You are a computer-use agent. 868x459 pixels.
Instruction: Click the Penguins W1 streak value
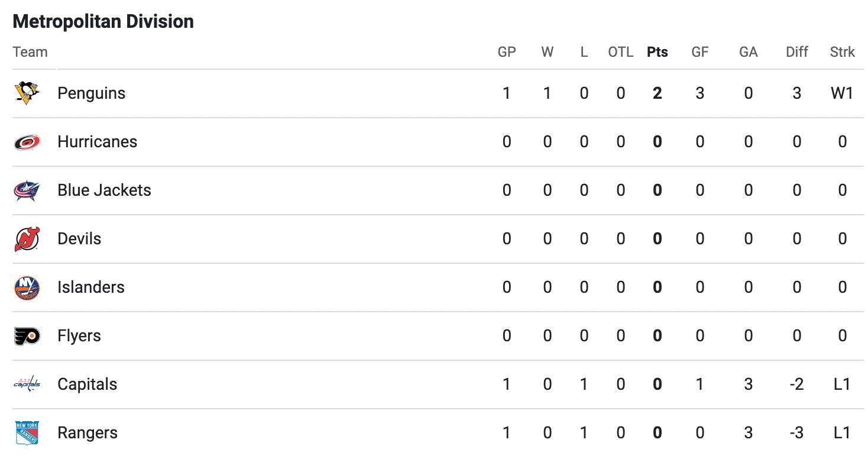coord(843,93)
